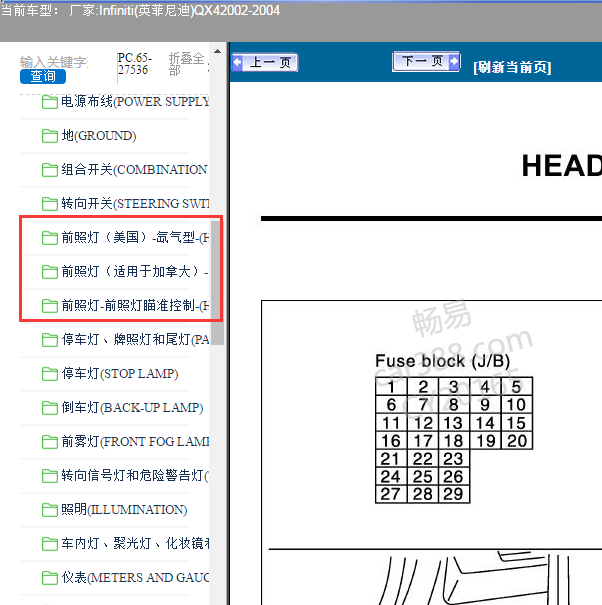Open folder icon for 停车灯、牌照灯和尾灯
This screenshot has width=602, height=605.
pos(50,340)
